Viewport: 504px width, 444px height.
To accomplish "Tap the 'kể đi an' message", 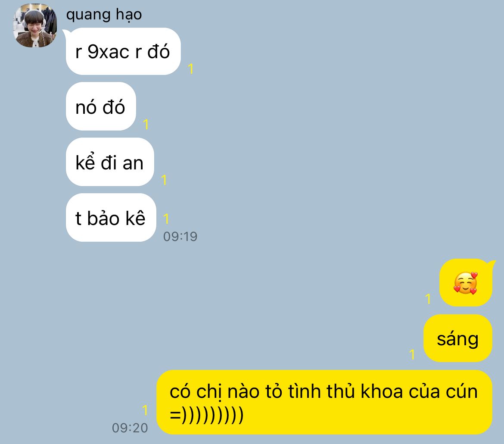I will 110,162.
